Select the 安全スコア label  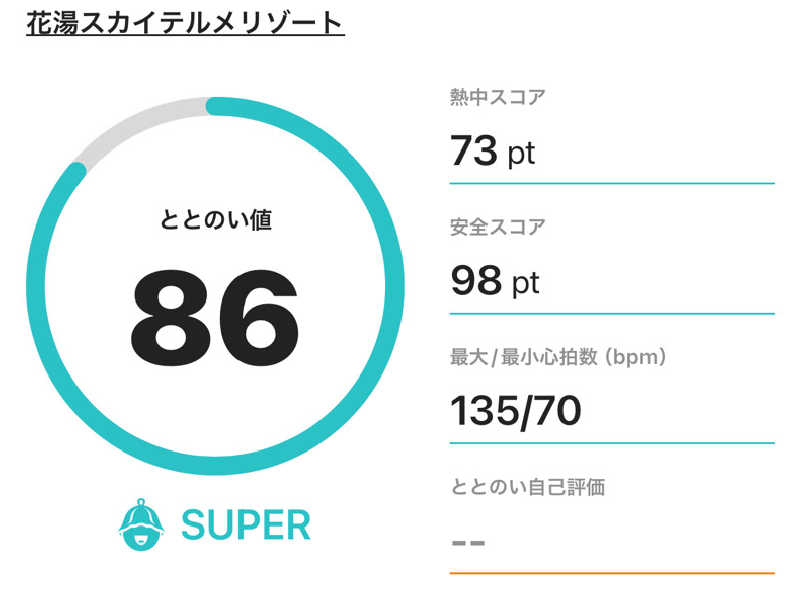coord(497,227)
